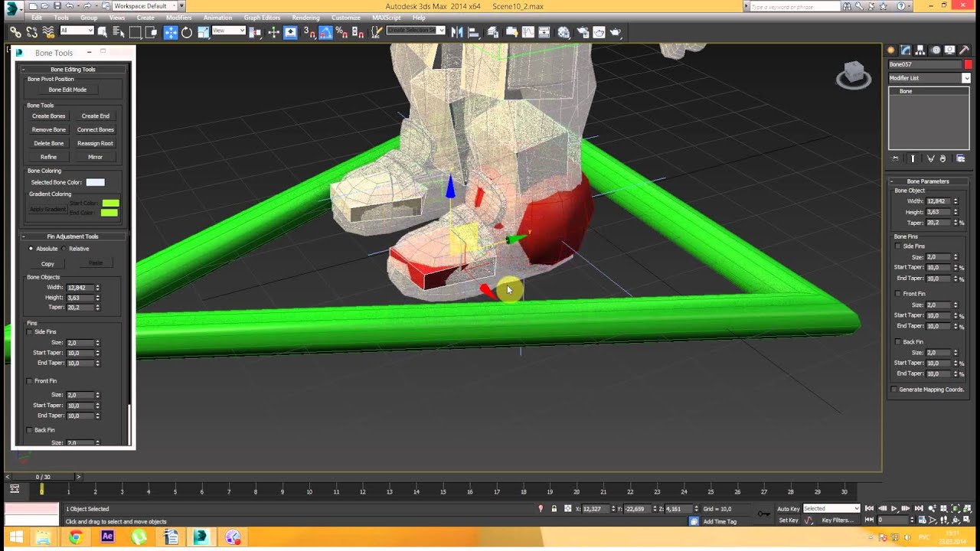The image size is (980, 551).
Task: Click Bind to Space Warp icon
Action: click(x=48, y=32)
